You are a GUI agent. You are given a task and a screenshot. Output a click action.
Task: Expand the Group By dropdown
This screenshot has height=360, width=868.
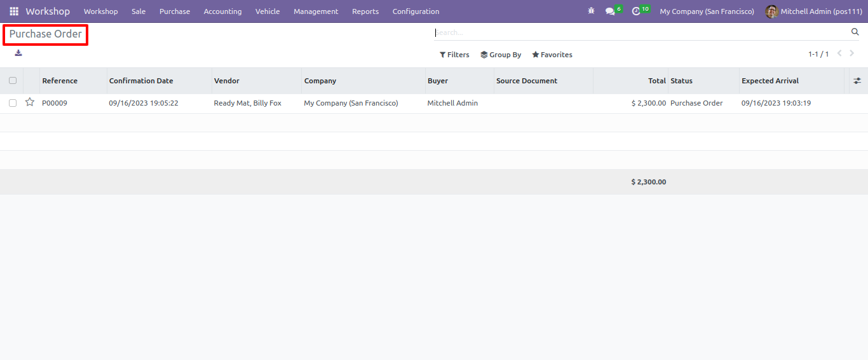[x=501, y=55]
